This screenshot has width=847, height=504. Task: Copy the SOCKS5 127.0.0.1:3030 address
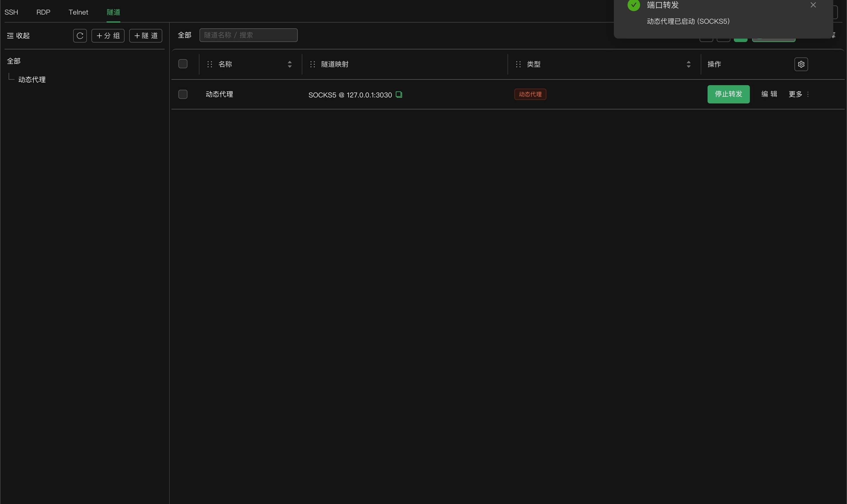pyautogui.click(x=399, y=95)
